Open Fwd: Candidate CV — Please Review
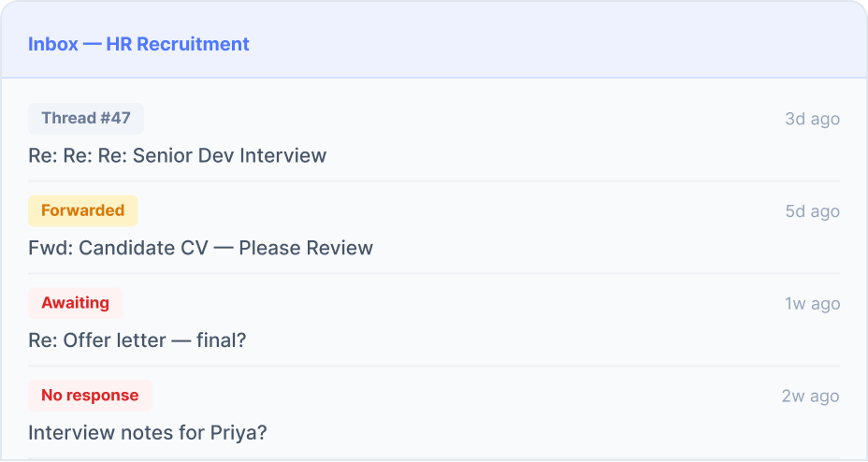The image size is (868, 462). click(x=200, y=248)
